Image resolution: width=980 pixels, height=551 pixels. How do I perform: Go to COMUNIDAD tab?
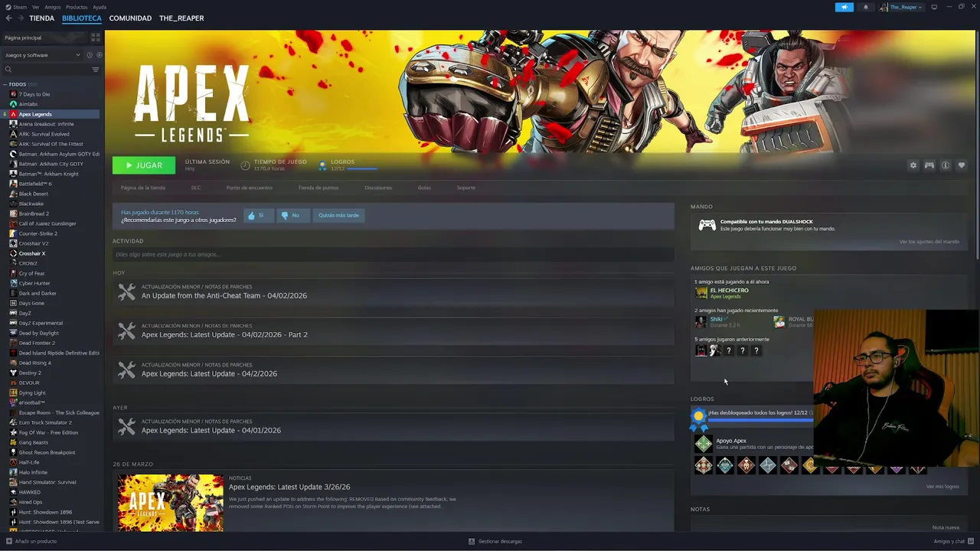[130, 18]
